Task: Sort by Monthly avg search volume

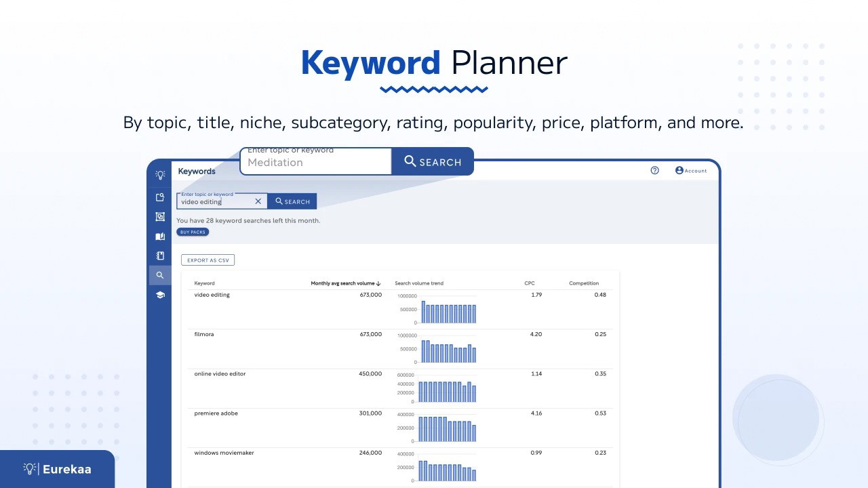Action: click(345, 283)
